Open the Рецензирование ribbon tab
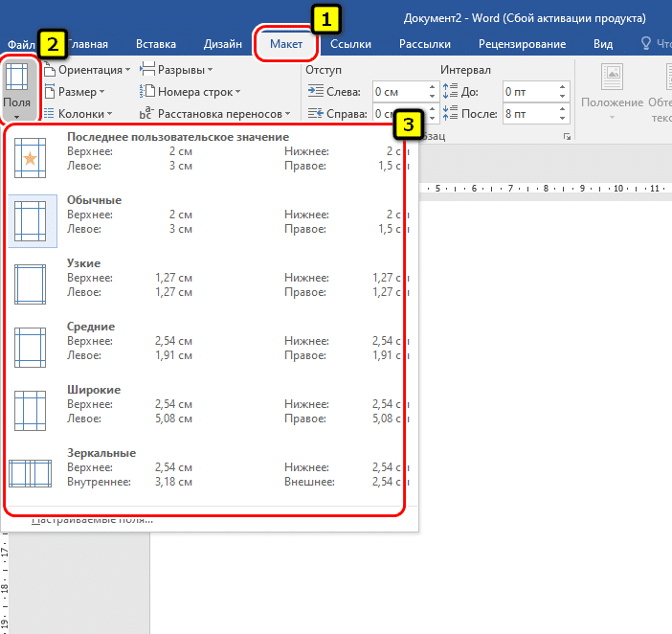This screenshot has width=672, height=634. [x=523, y=44]
